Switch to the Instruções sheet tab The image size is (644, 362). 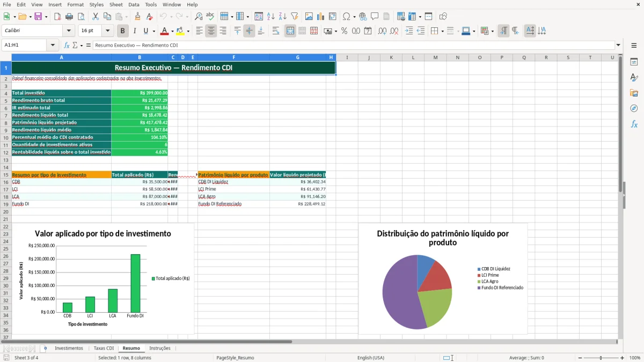point(160,349)
